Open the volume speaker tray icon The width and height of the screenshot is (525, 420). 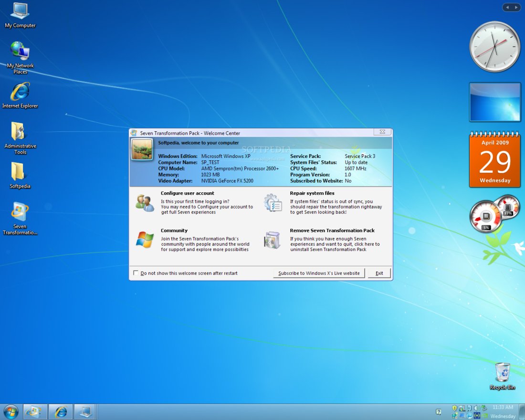click(477, 408)
